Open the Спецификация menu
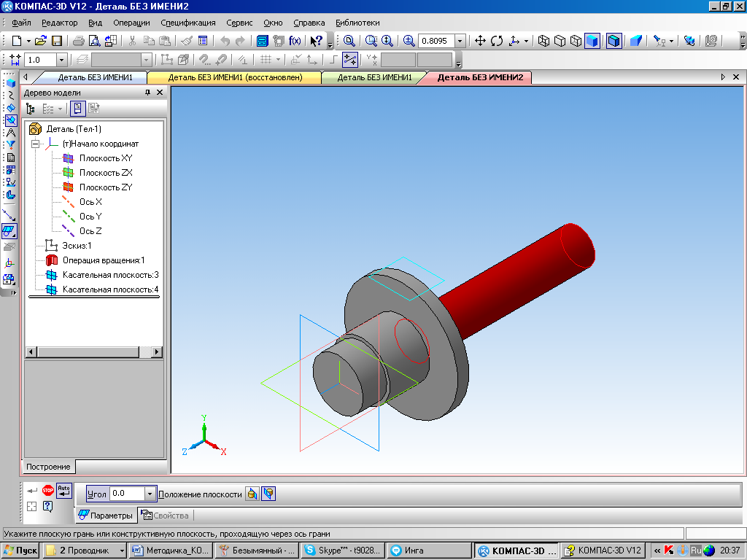This screenshot has width=747, height=560. pyautogui.click(x=187, y=23)
